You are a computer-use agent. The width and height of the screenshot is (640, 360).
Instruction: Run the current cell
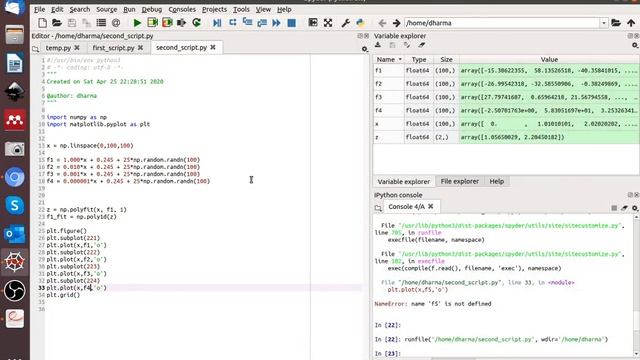(153, 23)
